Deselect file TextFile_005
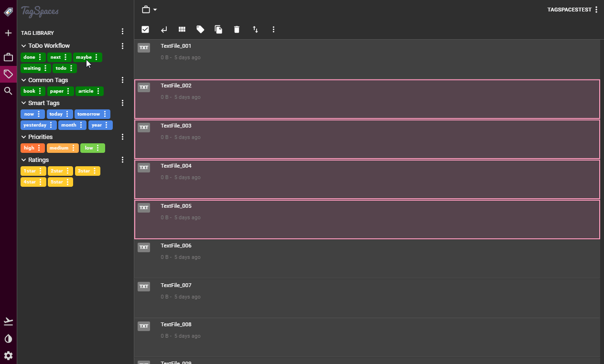The height and width of the screenshot is (364, 604). point(367,219)
